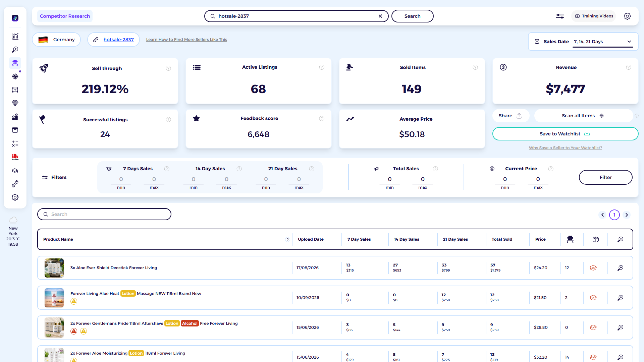Image resolution: width=644 pixels, height=362 pixels.
Task: Go to the next results page
Action: pos(627,215)
